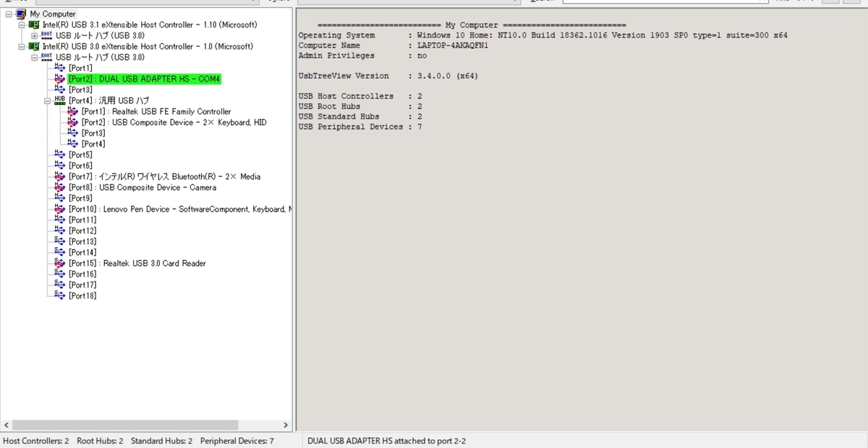Click status message DUAL USB ADAPTER HS attached

(387, 441)
